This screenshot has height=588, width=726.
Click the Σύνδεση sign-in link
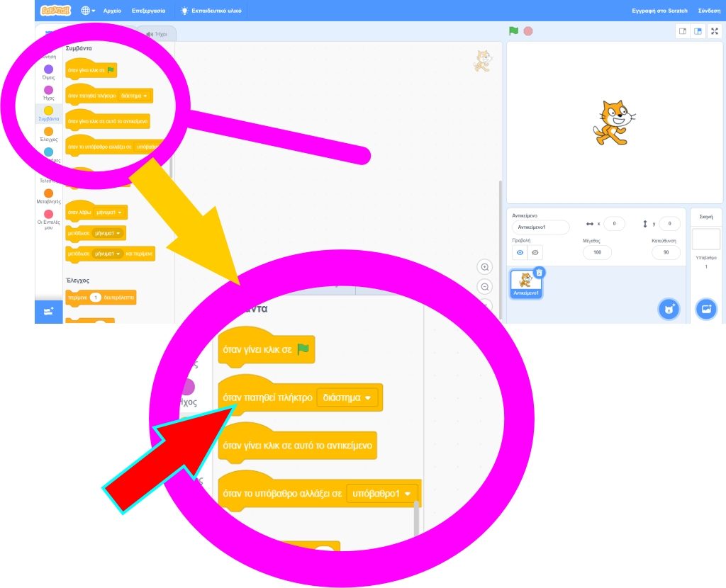point(709,11)
